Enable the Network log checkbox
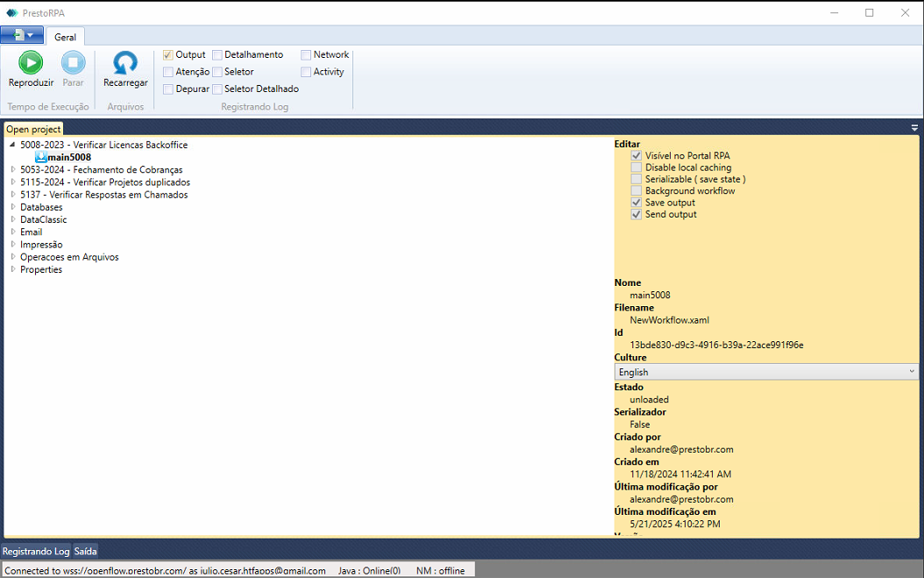This screenshot has width=924, height=578. pos(306,55)
